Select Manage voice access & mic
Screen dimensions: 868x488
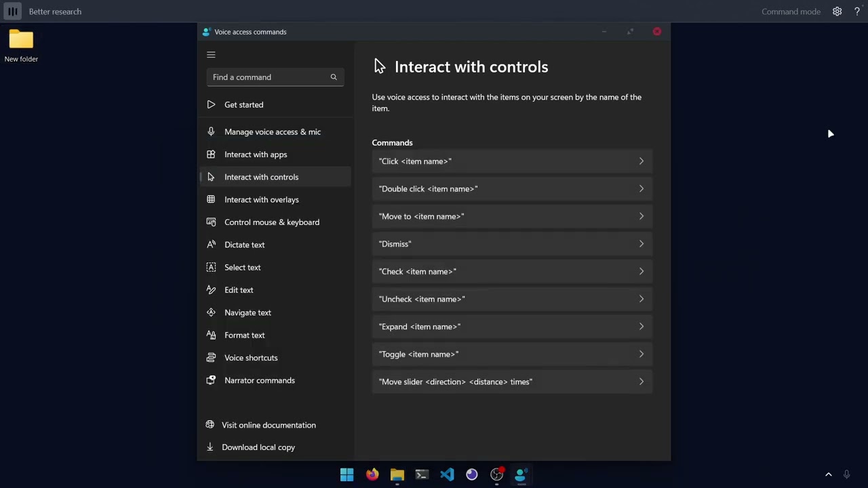272,132
